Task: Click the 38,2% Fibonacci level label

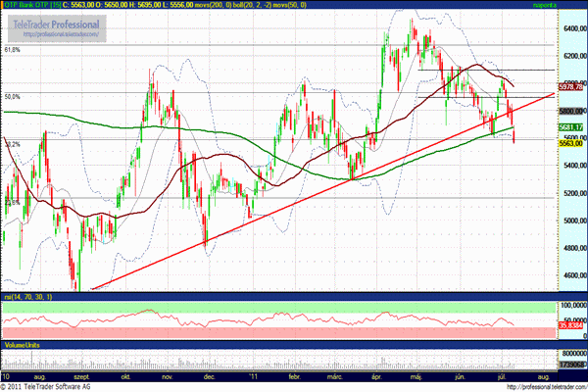Action: (13, 144)
